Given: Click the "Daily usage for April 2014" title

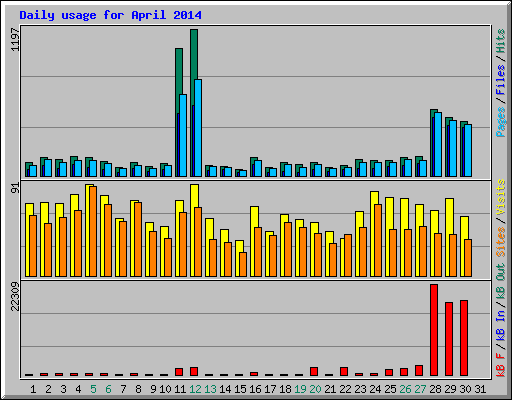Looking at the screenshot, I should [x=110, y=15].
